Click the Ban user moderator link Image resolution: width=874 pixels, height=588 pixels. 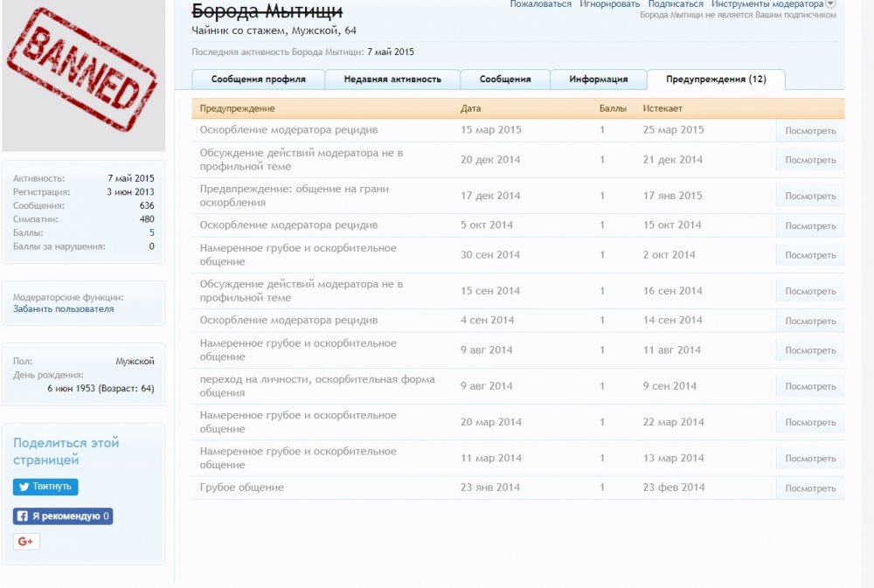[x=63, y=309]
